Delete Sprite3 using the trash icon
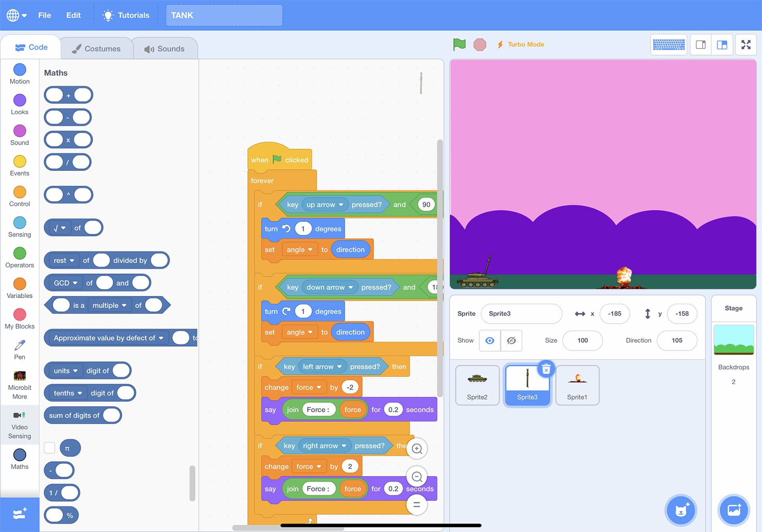Screen dimensions: 762x532 point(546,369)
